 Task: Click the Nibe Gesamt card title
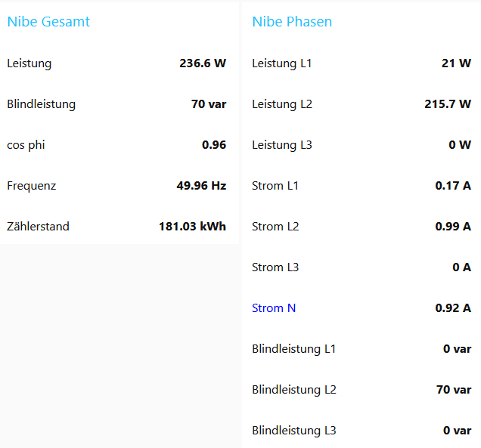[48, 22]
